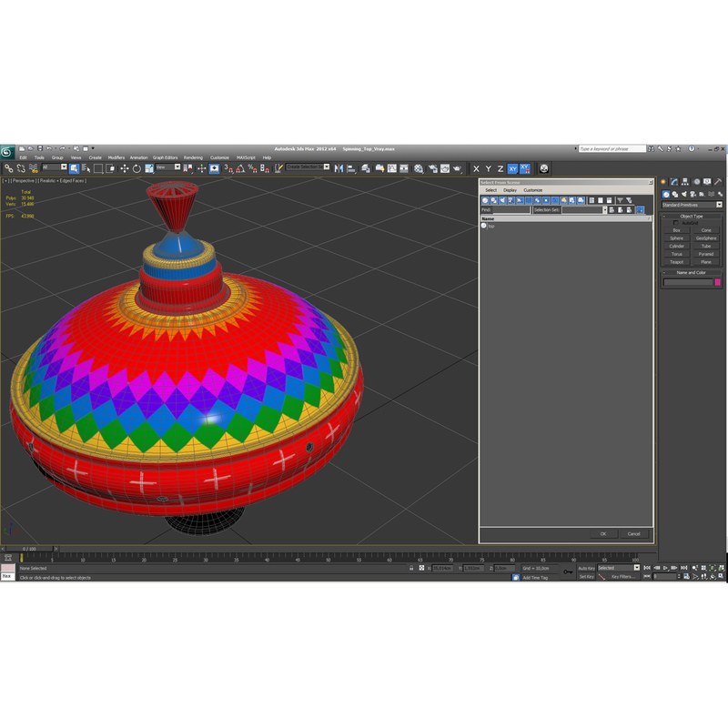Click the Teapot primitive button
This screenshot has height=728, width=728.
(x=676, y=262)
